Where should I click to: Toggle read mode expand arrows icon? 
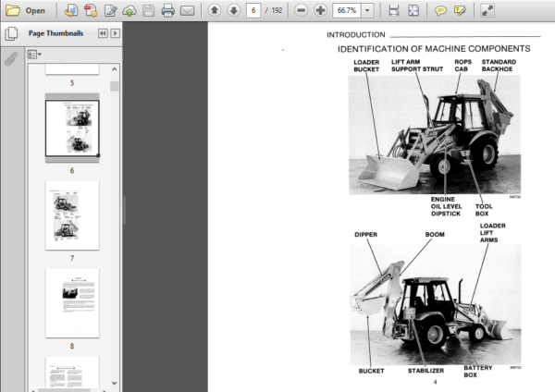click(x=487, y=10)
